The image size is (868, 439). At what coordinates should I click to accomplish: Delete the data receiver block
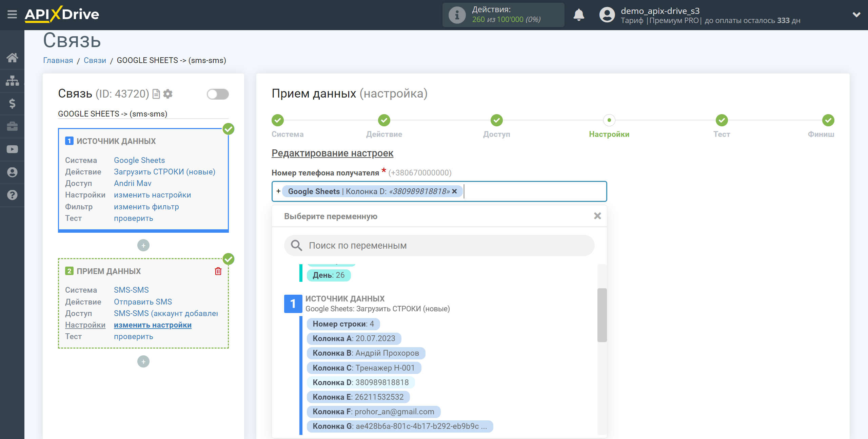218,271
